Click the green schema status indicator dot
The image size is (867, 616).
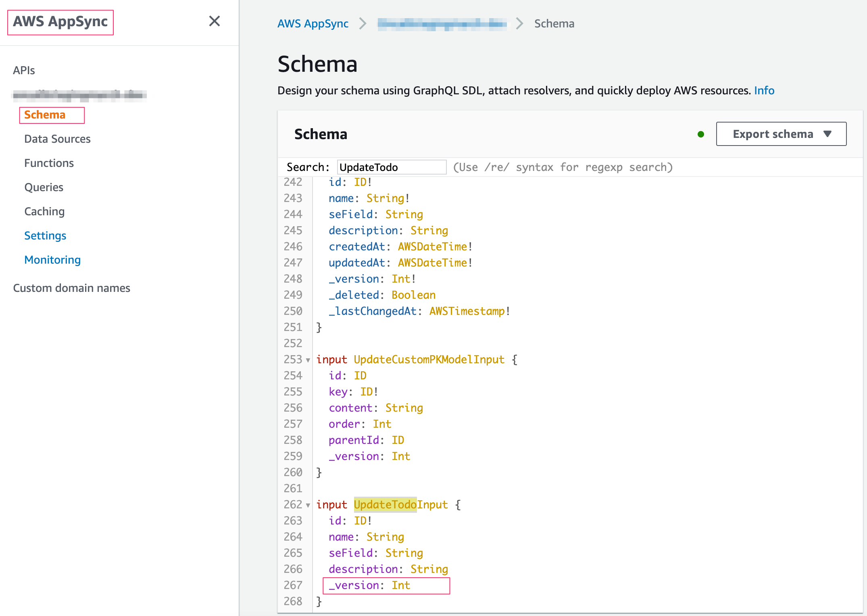(700, 133)
